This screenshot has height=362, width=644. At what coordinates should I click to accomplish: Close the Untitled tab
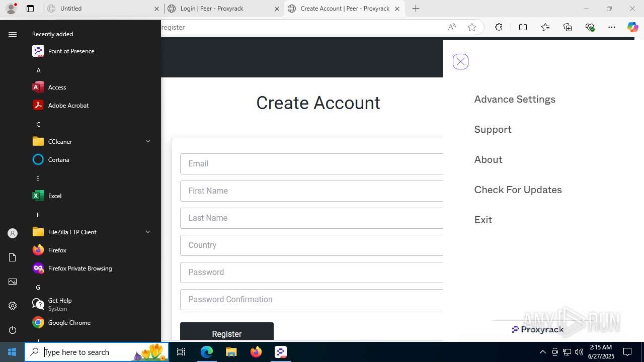(x=156, y=9)
